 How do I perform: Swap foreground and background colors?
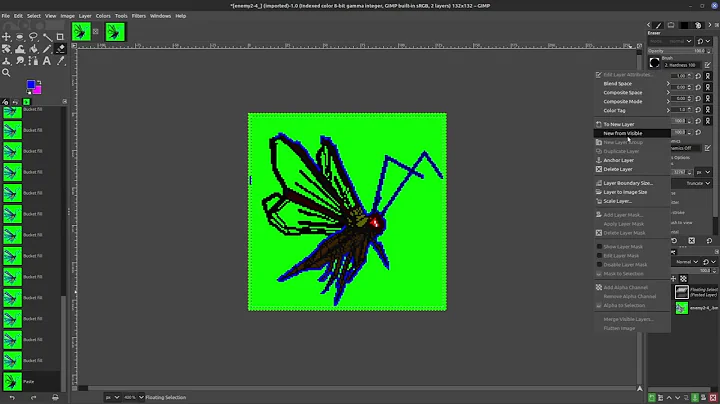tap(39, 82)
